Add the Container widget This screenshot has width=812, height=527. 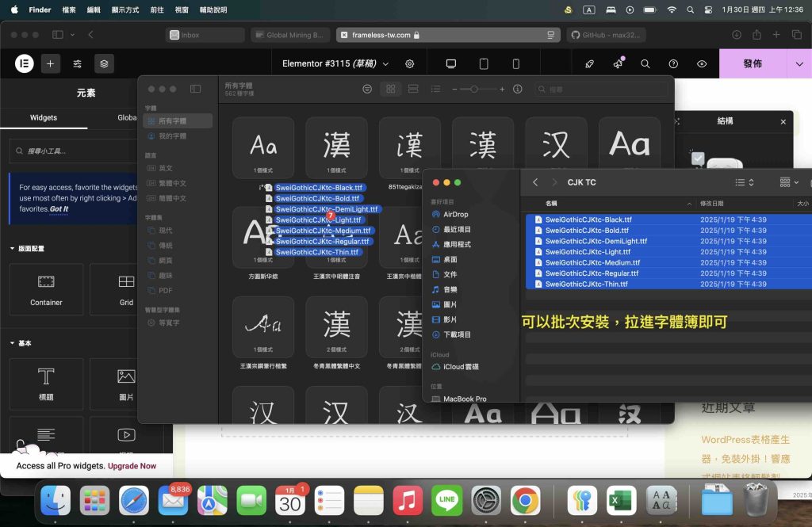46,289
